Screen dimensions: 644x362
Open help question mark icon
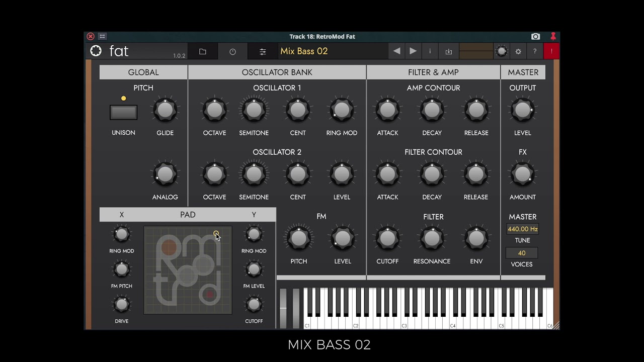click(x=535, y=51)
